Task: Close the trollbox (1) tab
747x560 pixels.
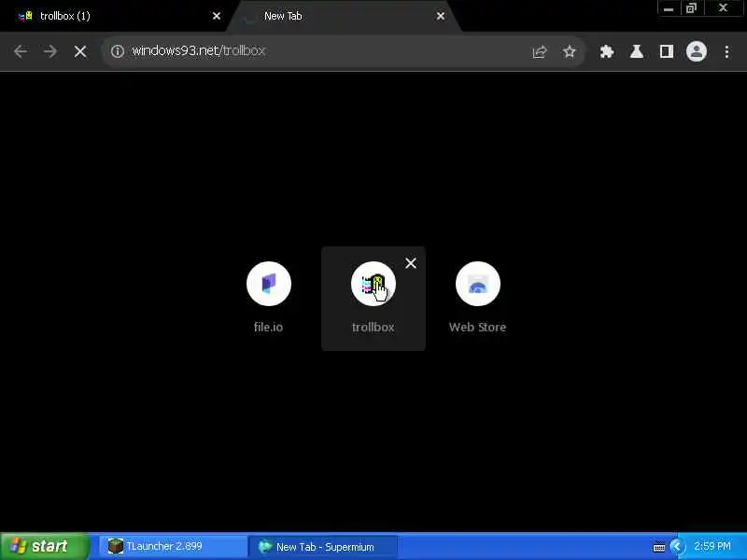Action: pos(217,16)
